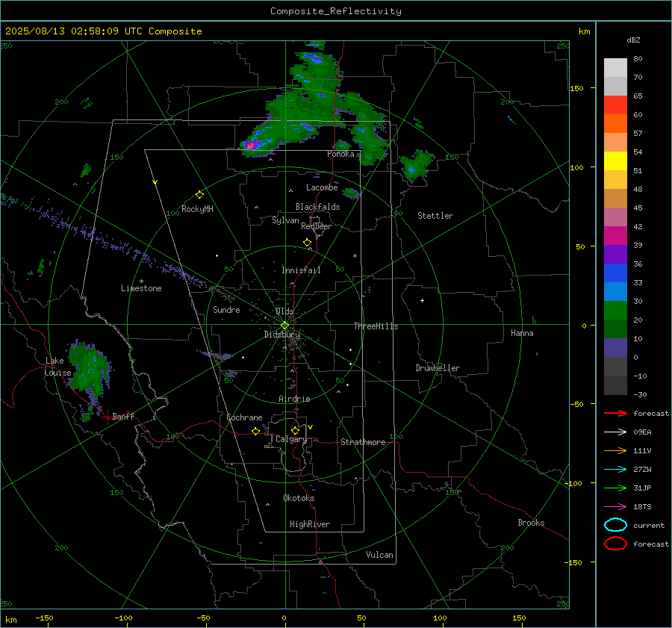Click the green 31JP arrow legend icon

pos(615,488)
